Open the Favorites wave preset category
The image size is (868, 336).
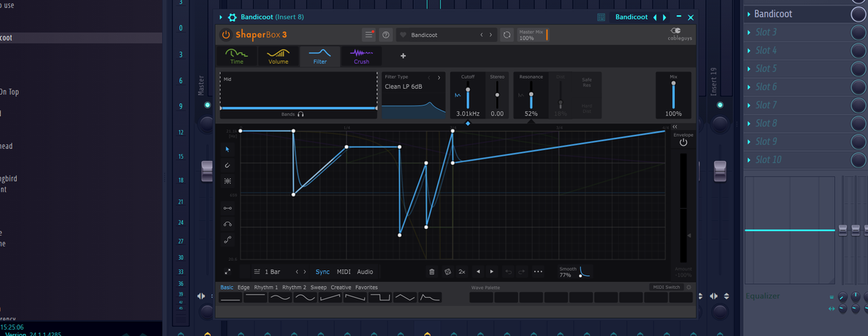(366, 287)
